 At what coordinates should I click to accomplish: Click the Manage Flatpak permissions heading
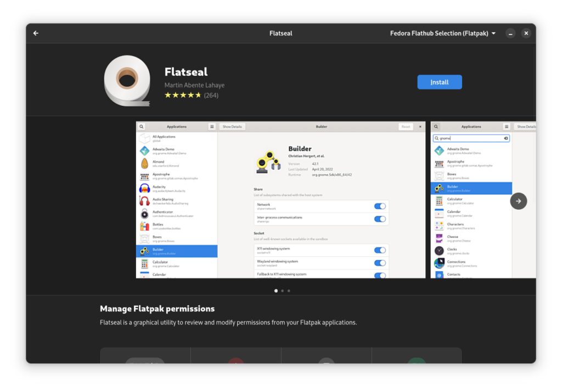158,309
